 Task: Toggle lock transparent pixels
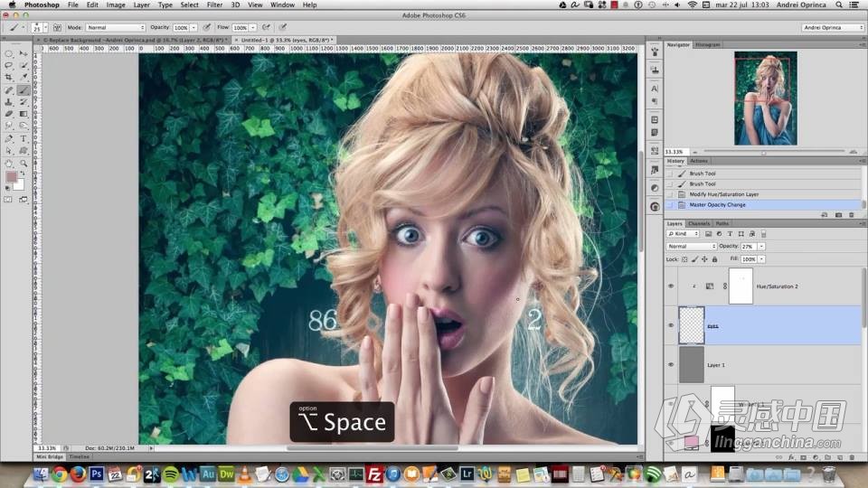pos(684,259)
